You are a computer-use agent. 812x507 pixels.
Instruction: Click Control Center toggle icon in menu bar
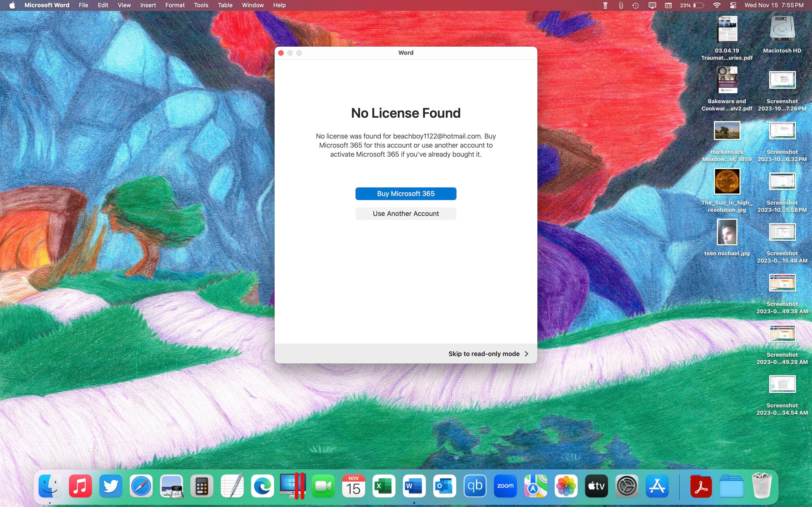point(733,5)
